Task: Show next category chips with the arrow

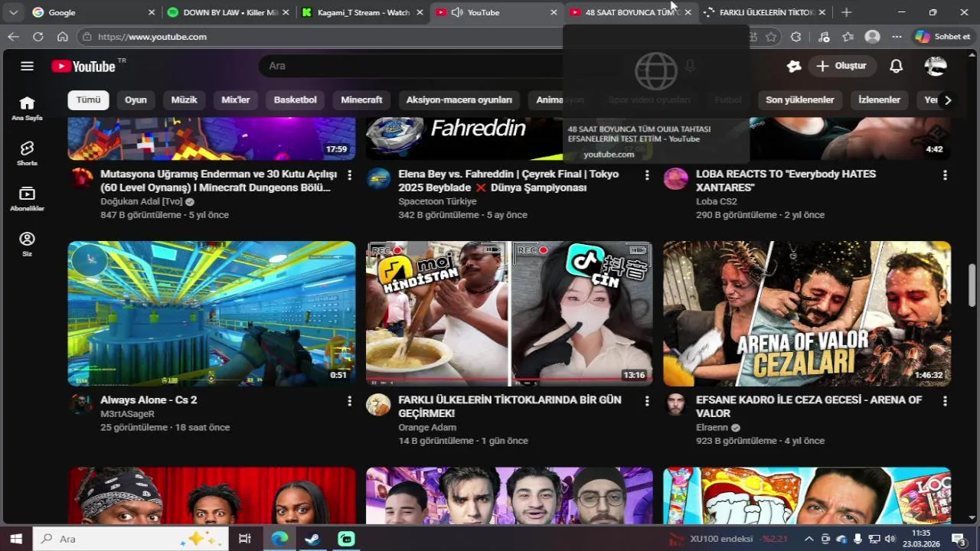Action: (x=948, y=100)
